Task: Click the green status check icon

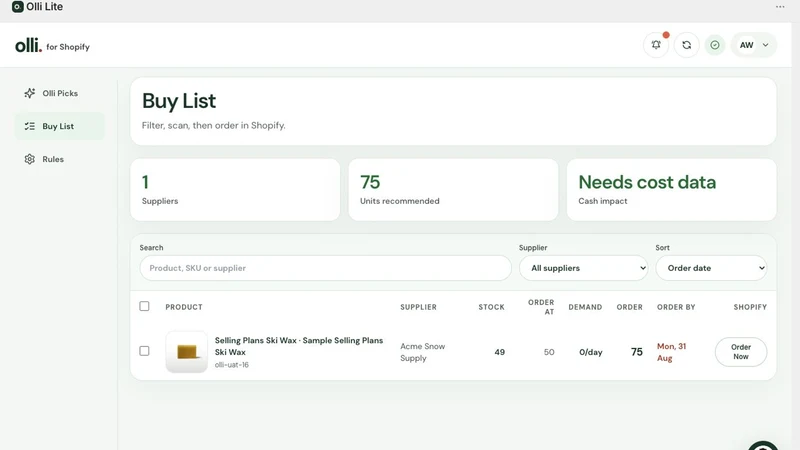Action: [715, 45]
